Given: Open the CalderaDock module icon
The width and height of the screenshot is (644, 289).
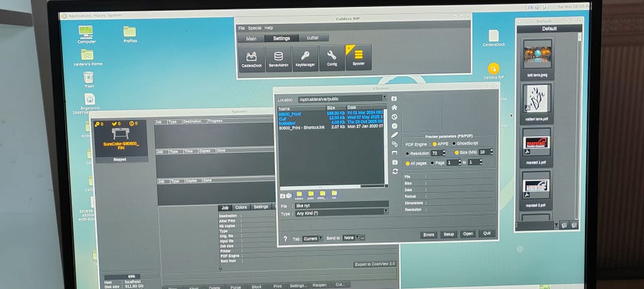Looking at the screenshot, I should (x=252, y=58).
